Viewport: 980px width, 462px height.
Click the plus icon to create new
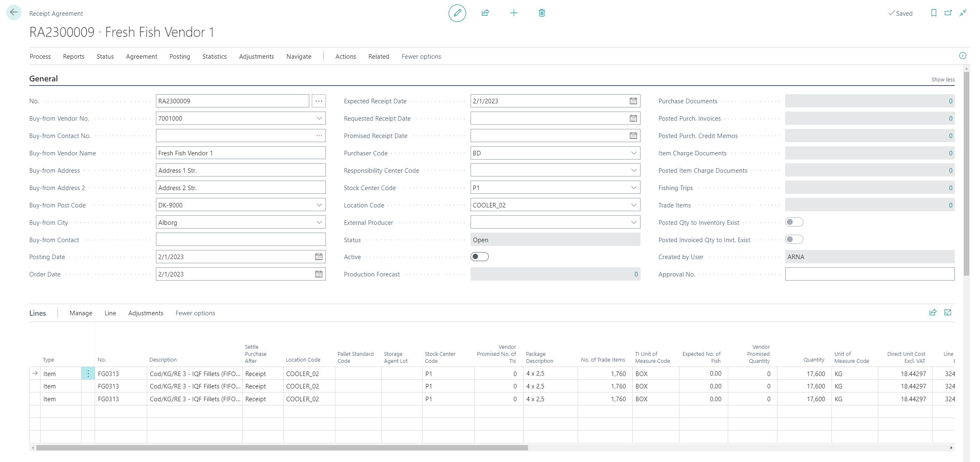coord(514,13)
